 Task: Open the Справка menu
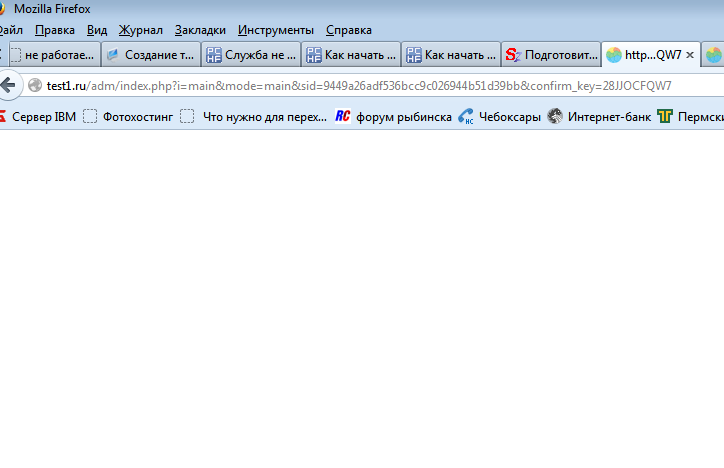348,30
